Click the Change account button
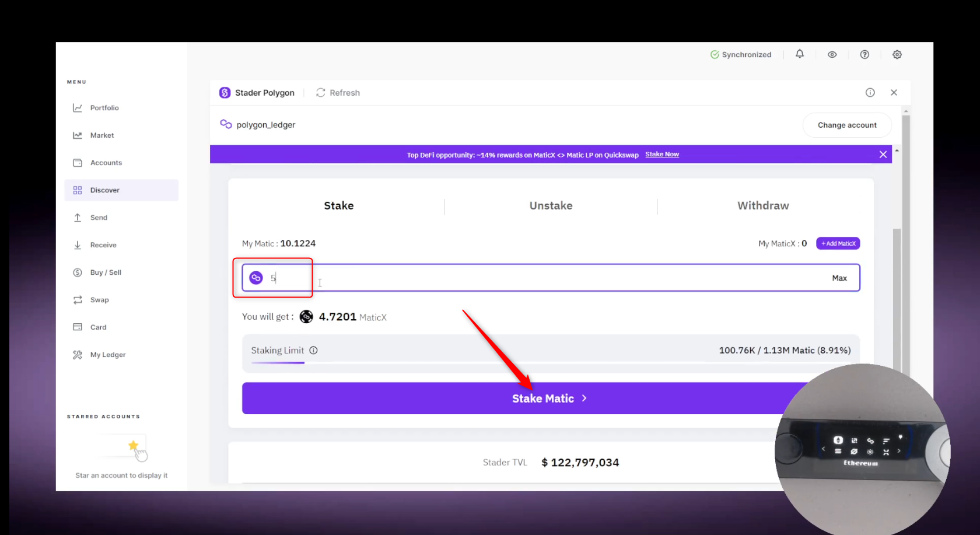980x535 pixels. pyautogui.click(x=847, y=125)
